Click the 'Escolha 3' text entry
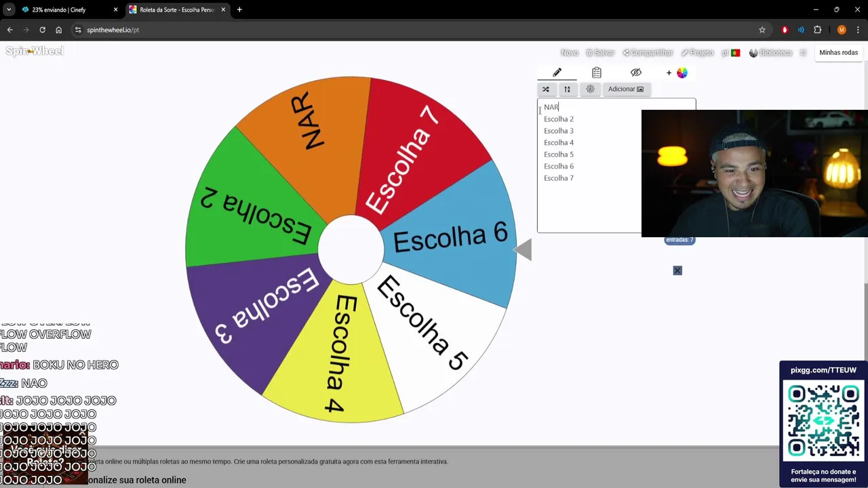The height and width of the screenshot is (488, 868). coord(559,131)
